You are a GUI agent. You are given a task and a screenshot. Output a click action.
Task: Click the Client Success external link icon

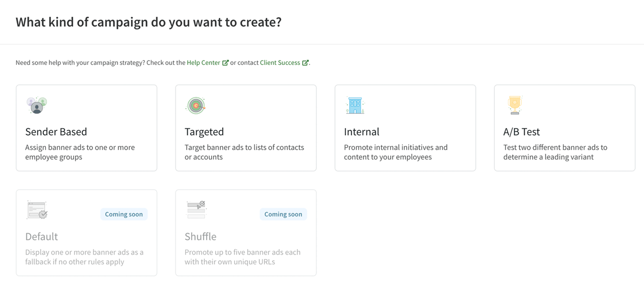(305, 62)
